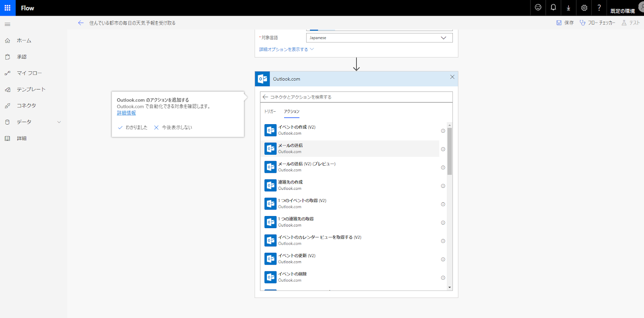Show info for 1 つの連絡先の取得

[x=443, y=222]
